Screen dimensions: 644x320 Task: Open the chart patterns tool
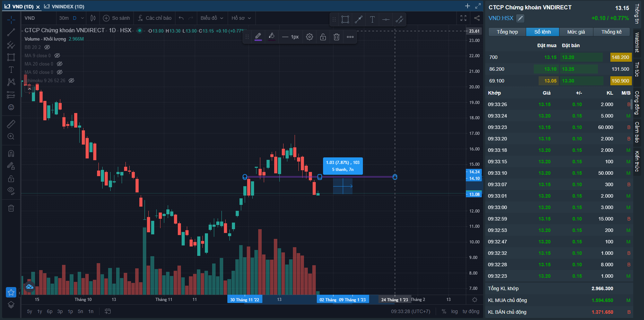click(x=11, y=82)
